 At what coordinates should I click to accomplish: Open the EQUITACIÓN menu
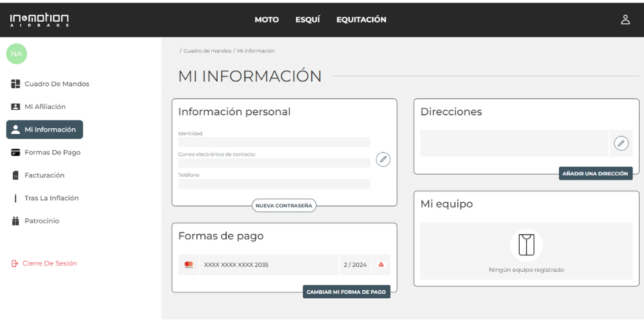[361, 20]
